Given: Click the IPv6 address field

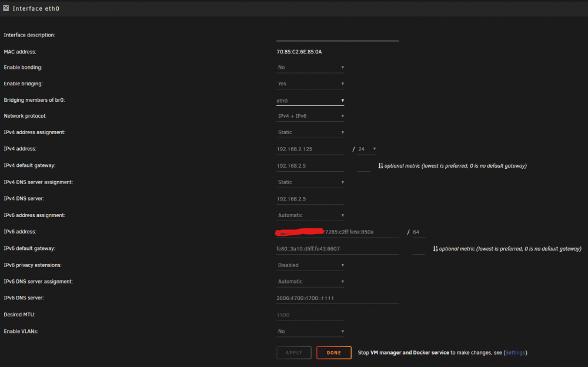Looking at the screenshot, I should pos(338,232).
